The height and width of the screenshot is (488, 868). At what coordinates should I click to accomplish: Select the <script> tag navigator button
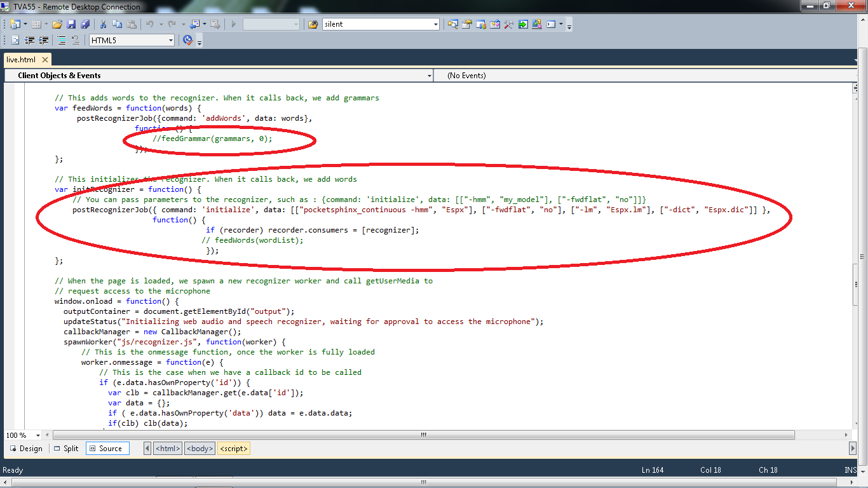tap(233, 449)
